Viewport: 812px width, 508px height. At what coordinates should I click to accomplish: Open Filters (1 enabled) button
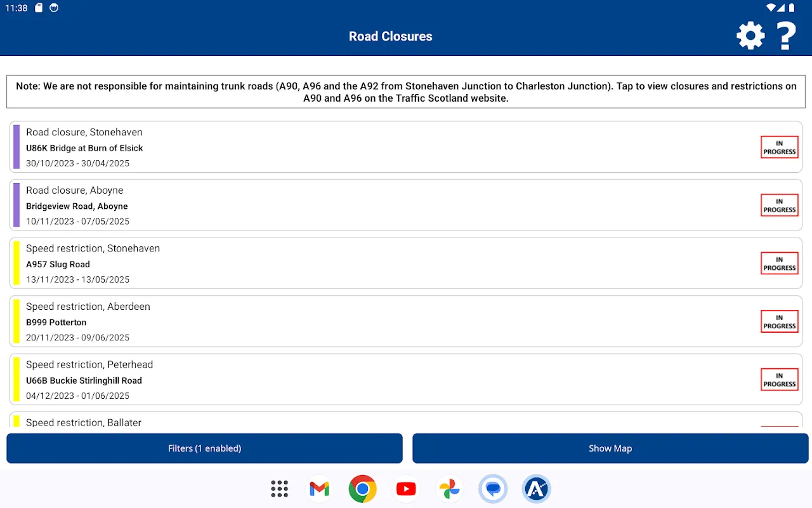(204, 448)
